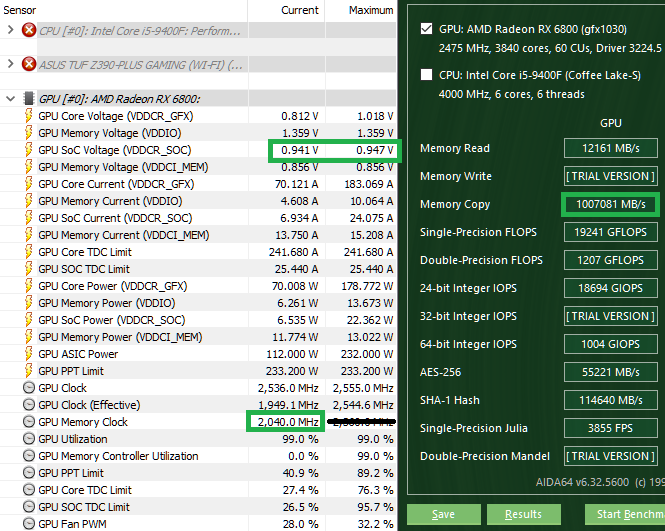Select the GPU SoC Voltage current value 0.941 V
The width and height of the screenshot is (665, 531).
(x=299, y=150)
